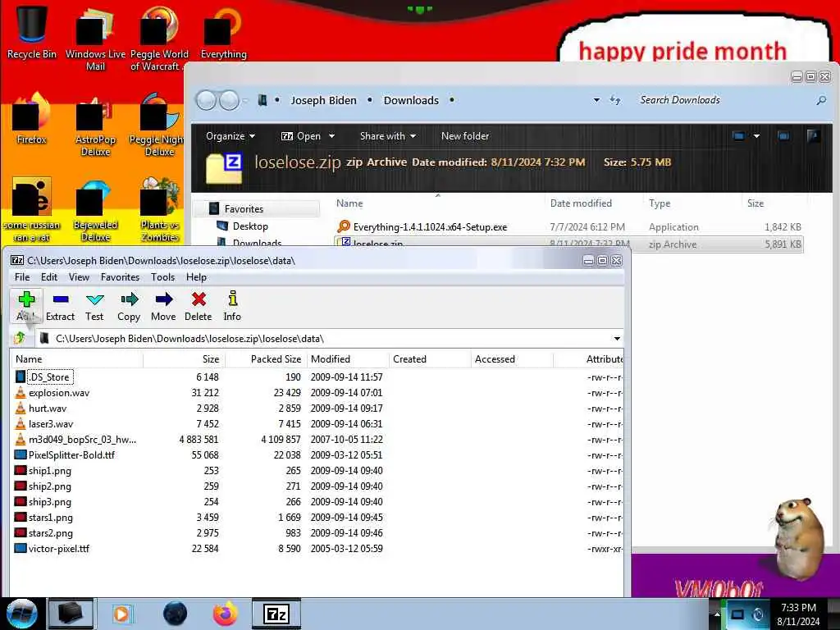Sort by Modified column in 7-Zip
840x630 pixels.
pyautogui.click(x=348, y=359)
